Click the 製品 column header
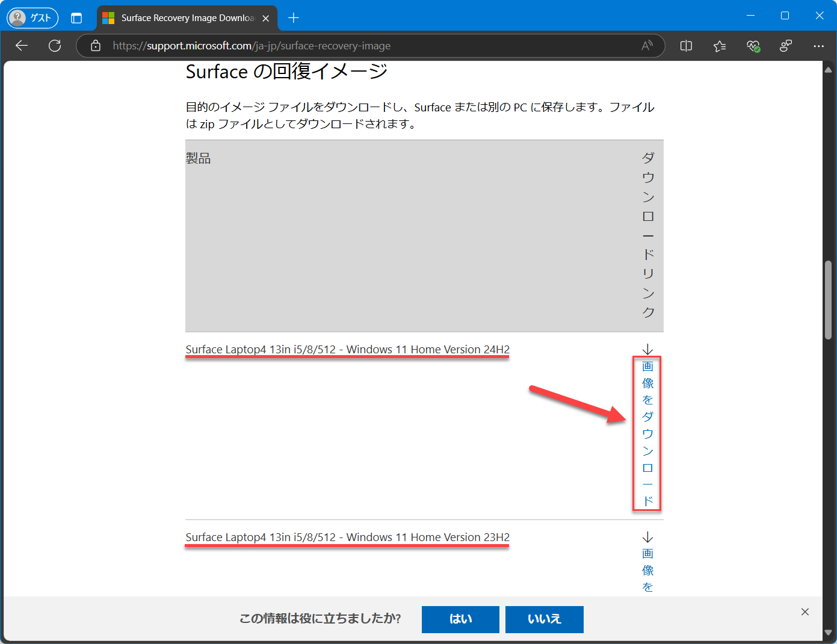Screen dimensions: 837x644 tap(198, 158)
